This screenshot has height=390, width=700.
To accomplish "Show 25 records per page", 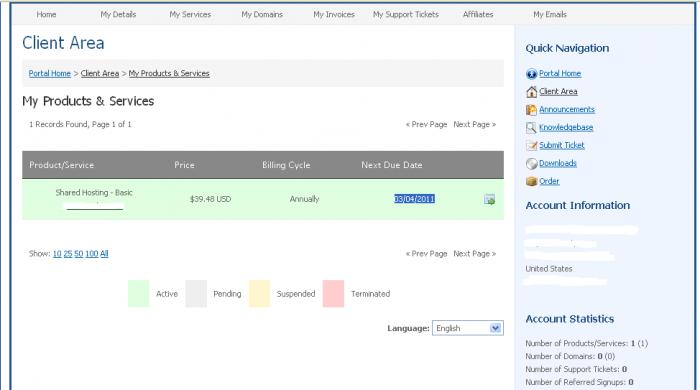I will (68, 253).
